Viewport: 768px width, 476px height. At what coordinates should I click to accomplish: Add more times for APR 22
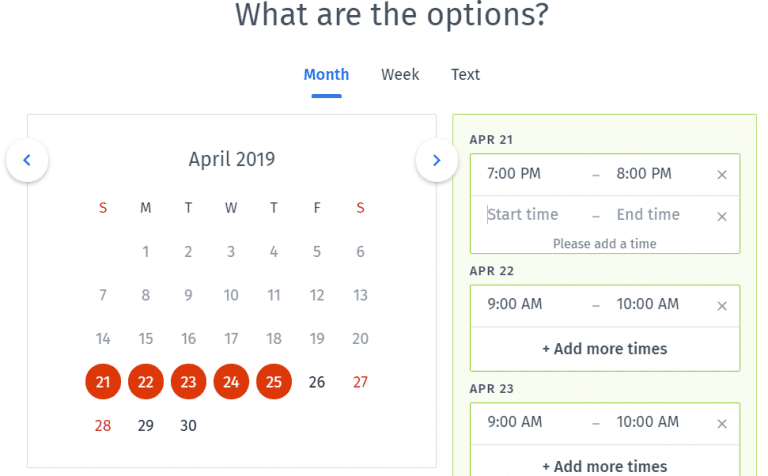click(605, 349)
